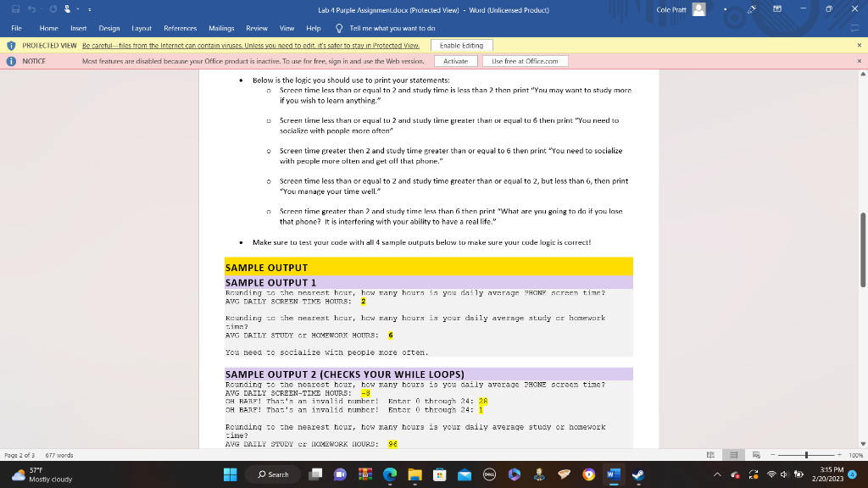Image resolution: width=868 pixels, height=488 pixels.
Task: Go to the Review tab
Action: coord(256,28)
